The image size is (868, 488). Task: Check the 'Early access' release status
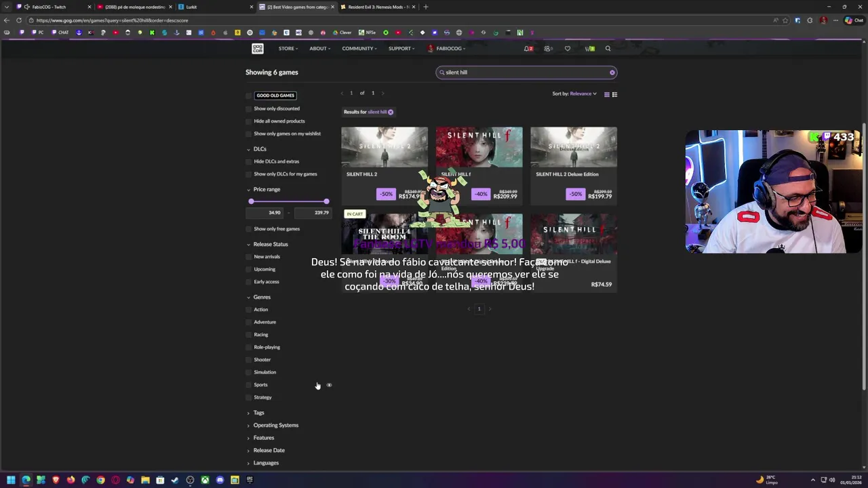coord(249,282)
